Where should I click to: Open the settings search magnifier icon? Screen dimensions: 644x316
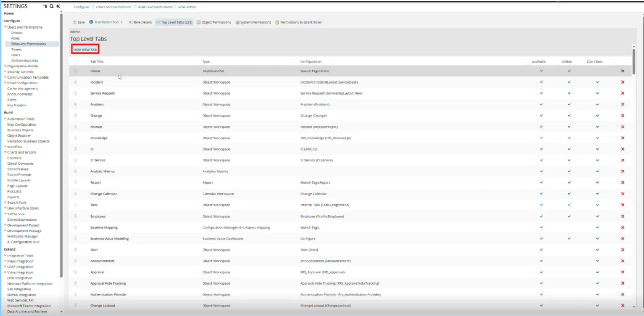[51, 6]
